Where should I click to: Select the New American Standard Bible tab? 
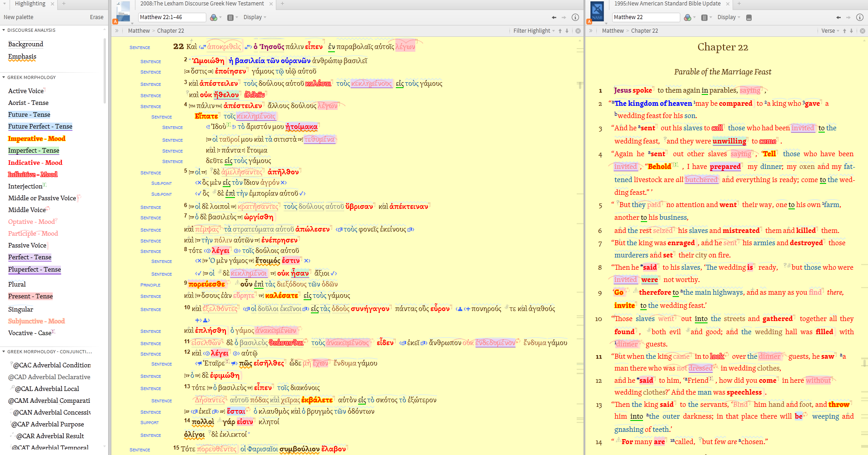(x=667, y=4)
